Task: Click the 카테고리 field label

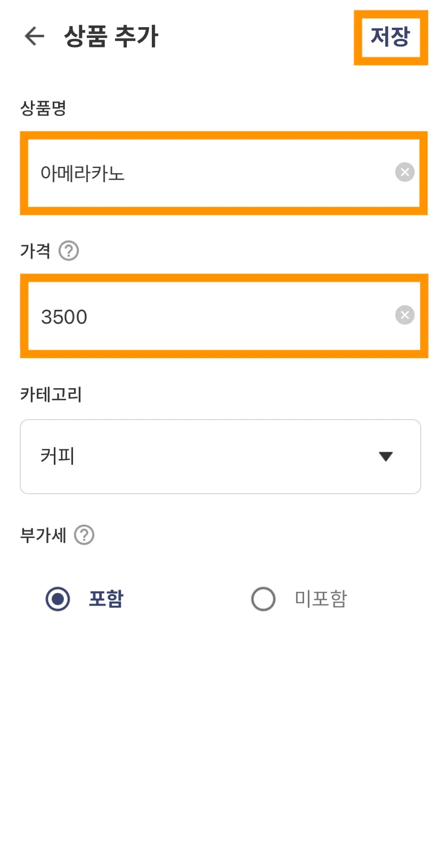Action: pos(51,395)
